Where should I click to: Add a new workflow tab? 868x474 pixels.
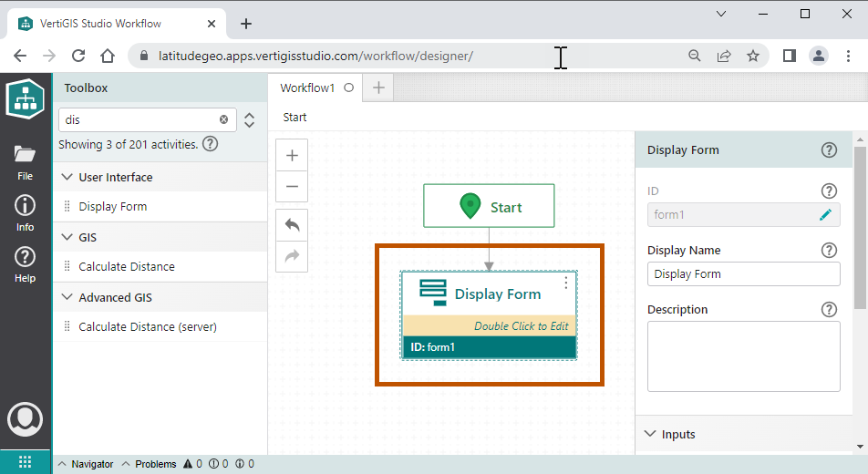pos(378,88)
